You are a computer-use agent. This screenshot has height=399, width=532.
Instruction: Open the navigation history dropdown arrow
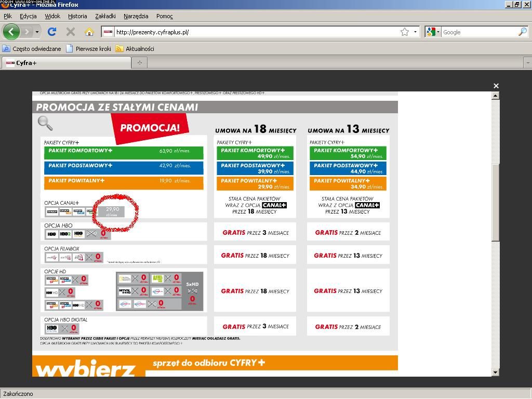point(37,32)
